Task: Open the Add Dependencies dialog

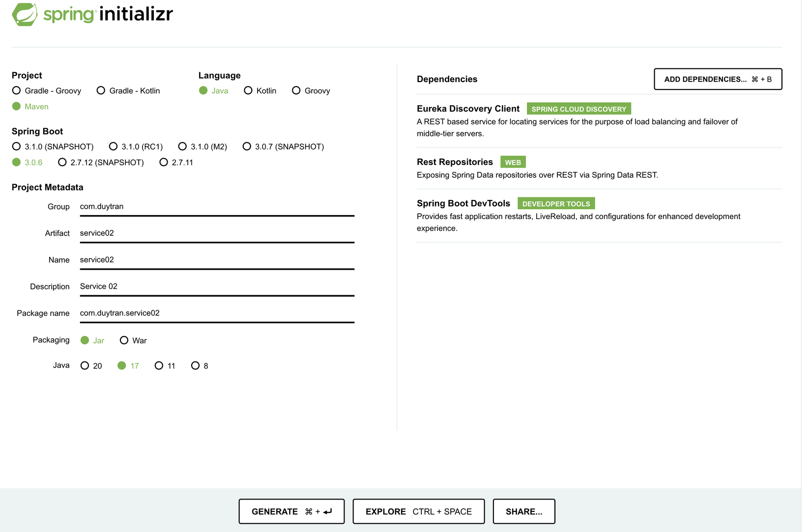Action: pyautogui.click(x=718, y=79)
